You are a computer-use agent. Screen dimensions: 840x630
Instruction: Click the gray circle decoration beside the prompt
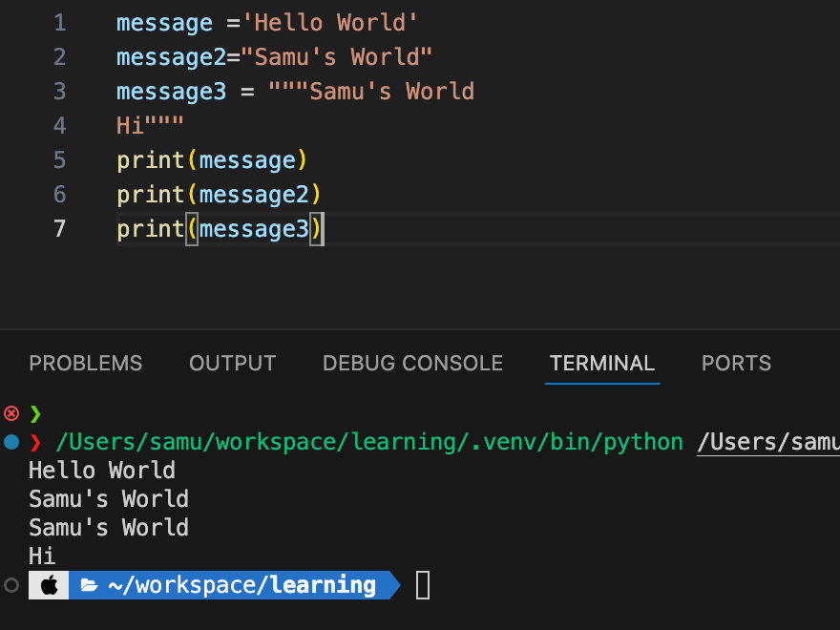[10, 585]
